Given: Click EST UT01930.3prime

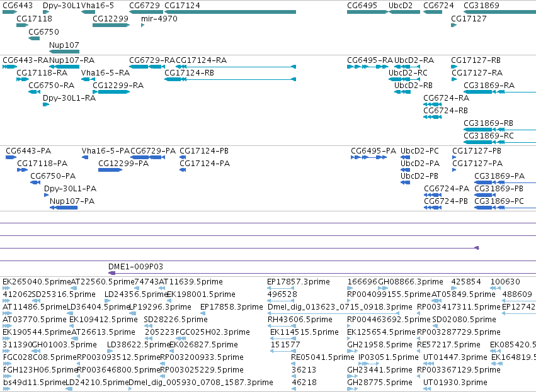Looking at the screenshot, I should tap(455, 383).
